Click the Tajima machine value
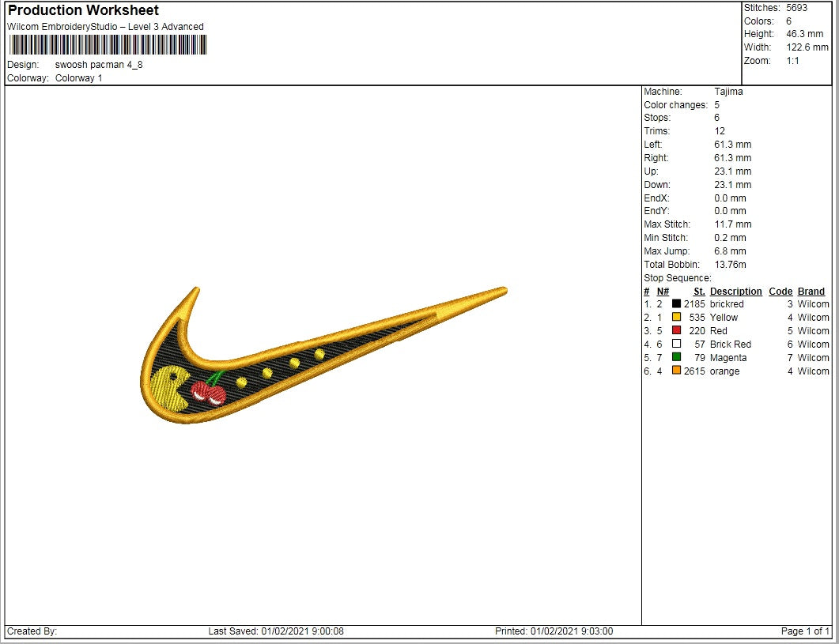This screenshot has height=644, width=839. (x=728, y=92)
